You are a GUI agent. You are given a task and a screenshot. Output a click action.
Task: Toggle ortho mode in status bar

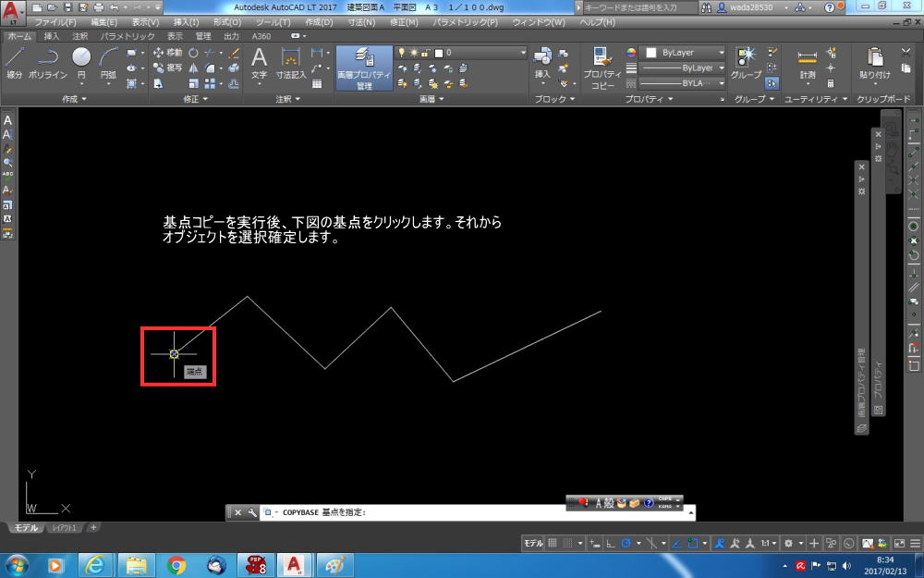point(611,543)
